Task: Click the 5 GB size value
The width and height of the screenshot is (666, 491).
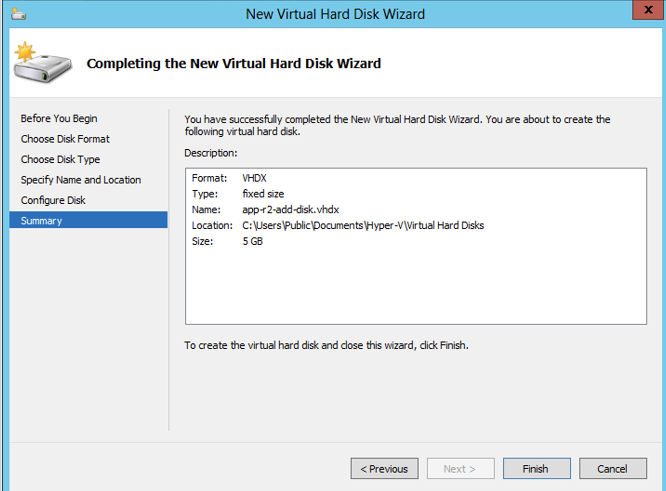Action: pos(253,241)
